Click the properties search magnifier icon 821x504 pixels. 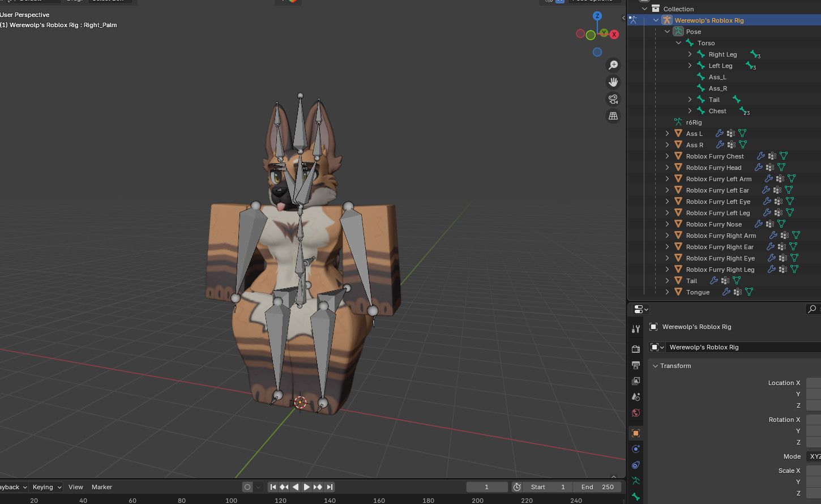coord(812,309)
